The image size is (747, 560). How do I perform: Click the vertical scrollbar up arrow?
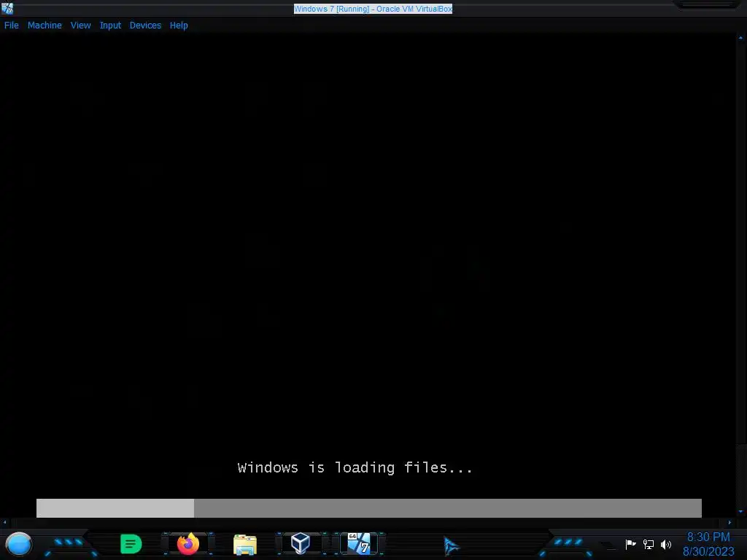tap(741, 38)
